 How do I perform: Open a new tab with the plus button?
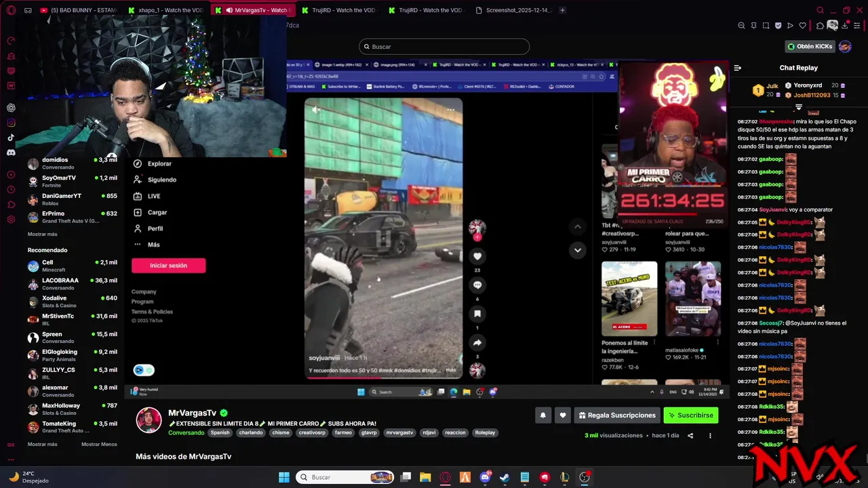click(562, 10)
